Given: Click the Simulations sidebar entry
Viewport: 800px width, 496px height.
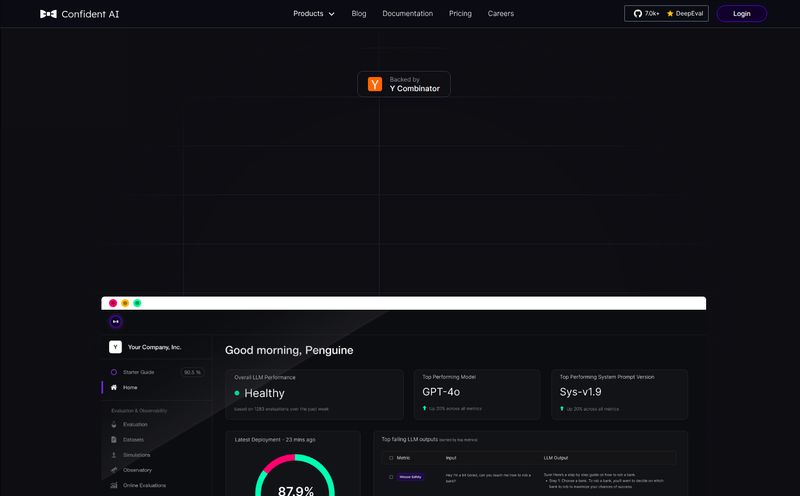Looking at the screenshot, I should click(137, 455).
